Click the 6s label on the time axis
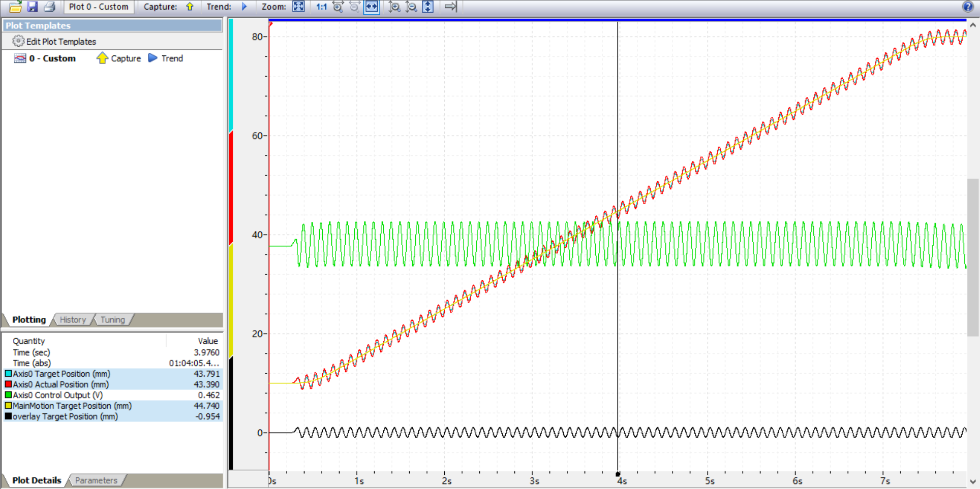This screenshot has width=980, height=489. (798, 481)
